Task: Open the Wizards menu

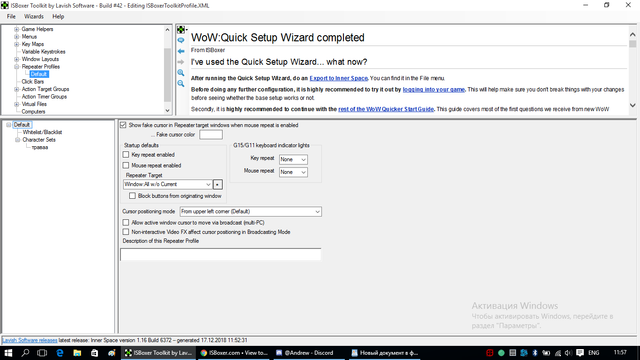Action: tap(33, 16)
